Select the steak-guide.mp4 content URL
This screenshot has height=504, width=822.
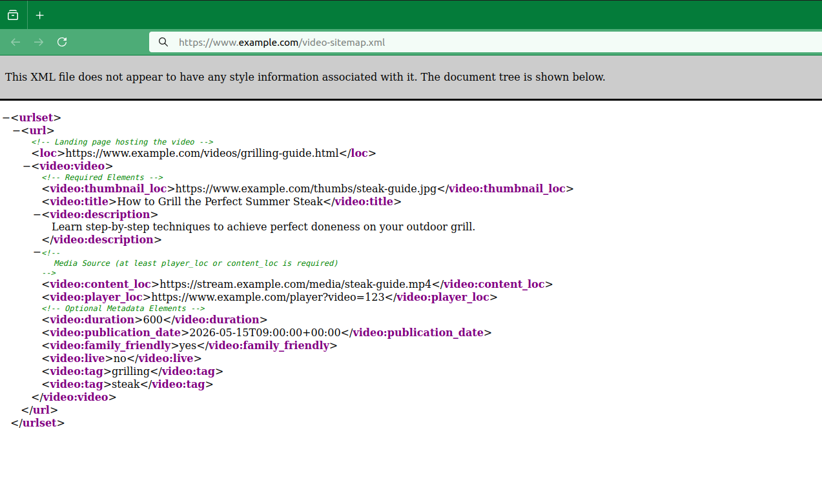click(295, 284)
